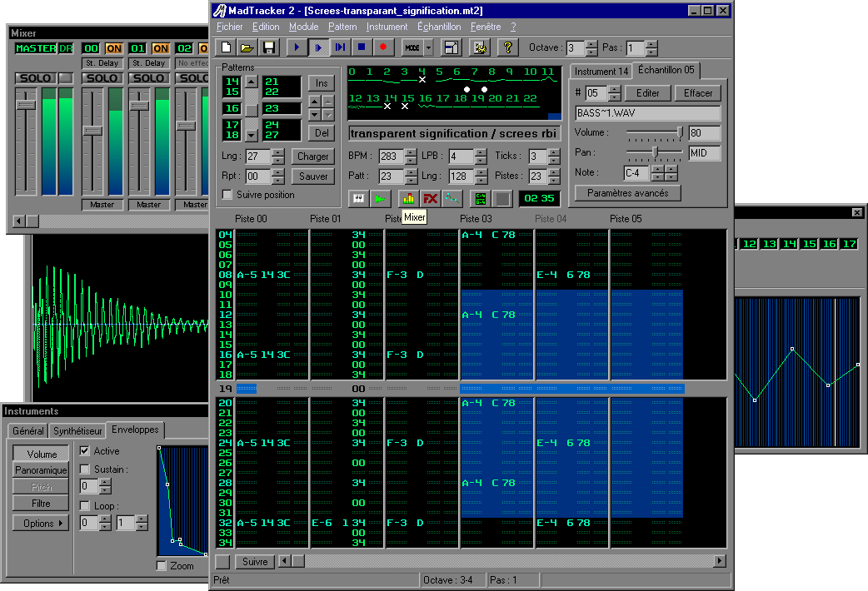Adjust the sample Volume slider

point(680,132)
